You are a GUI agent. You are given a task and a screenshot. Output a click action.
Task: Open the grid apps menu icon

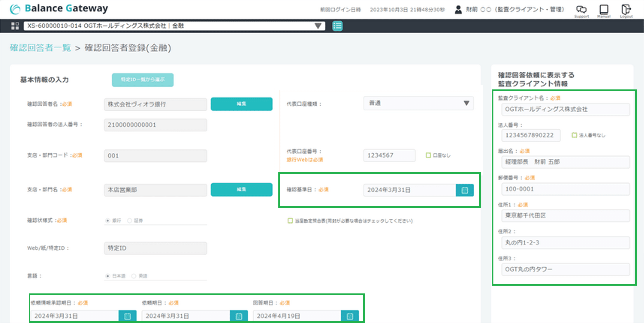[15, 26]
